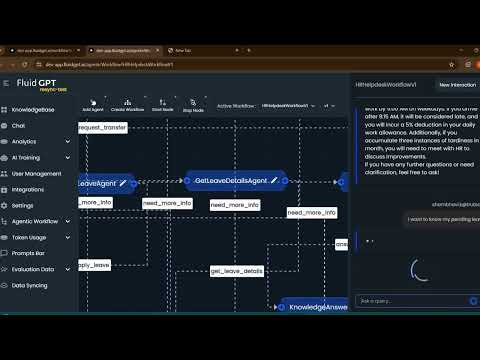Viewport: 480px width, 360px height.
Task: Select the Start Node tool
Action: 163,105
